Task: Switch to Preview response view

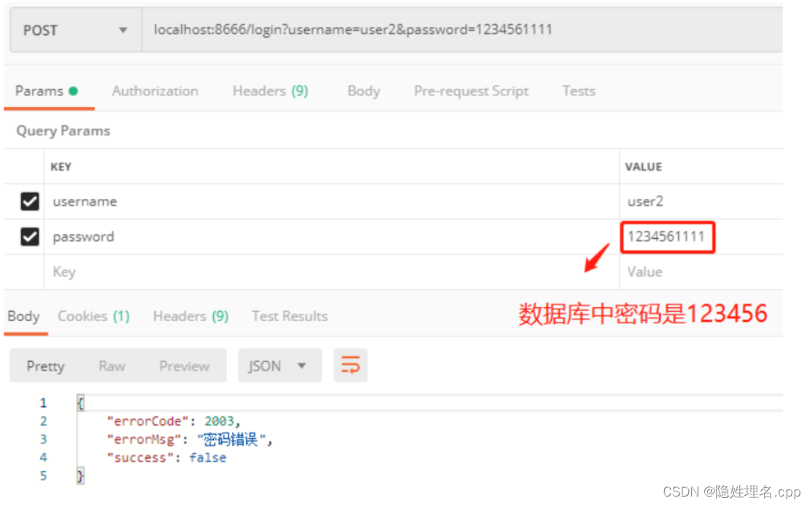Action: coord(184,366)
